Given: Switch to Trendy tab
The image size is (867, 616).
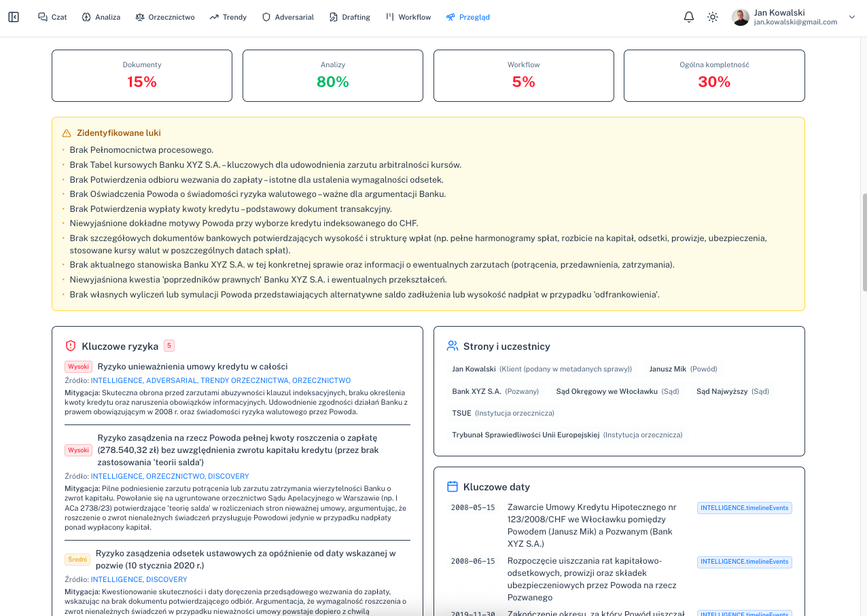Looking at the screenshot, I should point(228,17).
